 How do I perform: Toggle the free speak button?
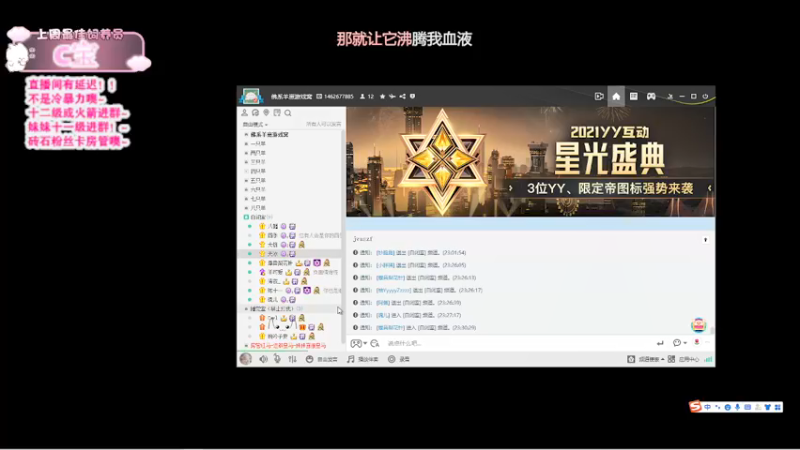(x=321, y=359)
